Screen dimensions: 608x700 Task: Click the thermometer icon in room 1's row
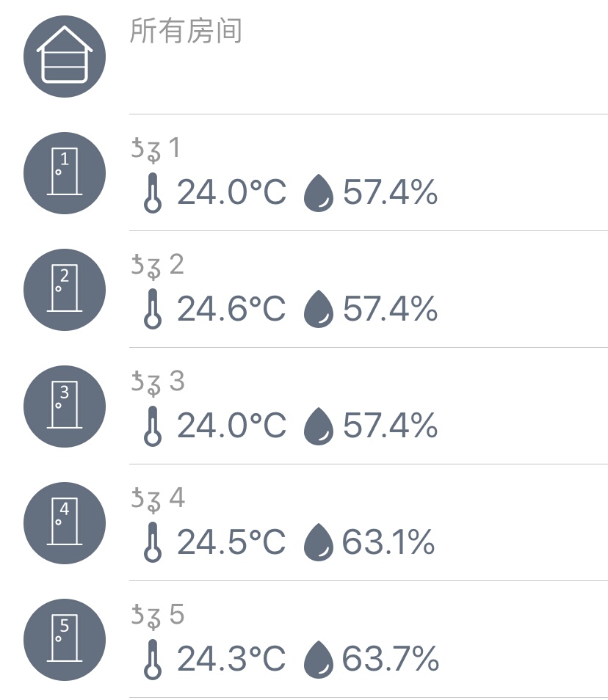152,193
